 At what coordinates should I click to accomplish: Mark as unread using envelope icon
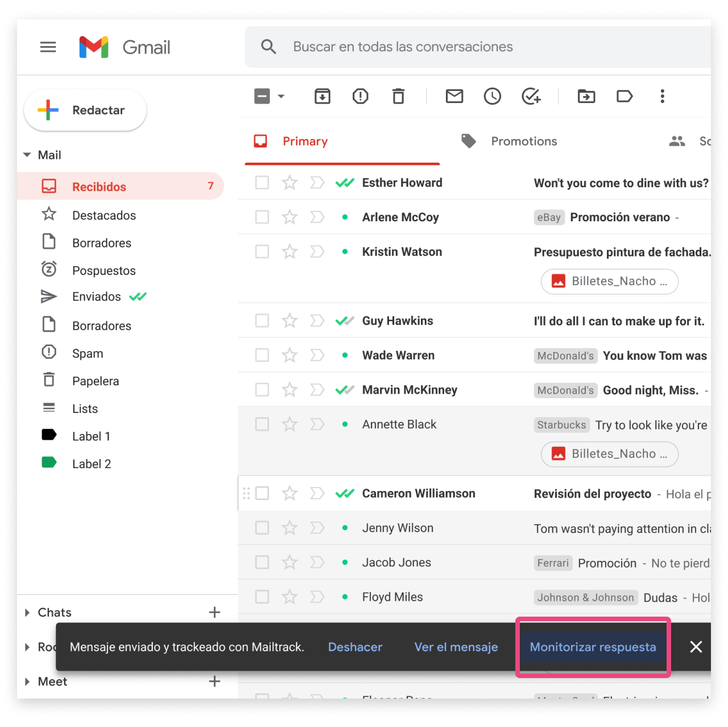[x=454, y=96]
